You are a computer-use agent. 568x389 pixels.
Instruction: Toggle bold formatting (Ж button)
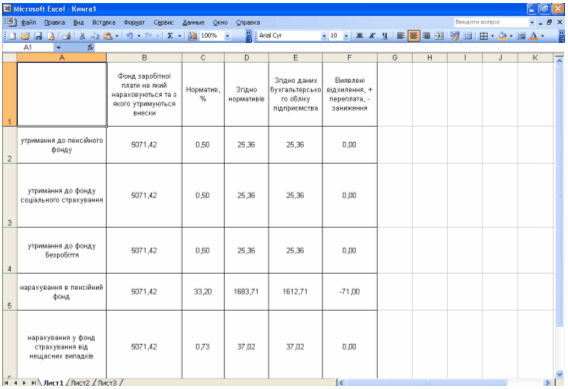(359, 36)
